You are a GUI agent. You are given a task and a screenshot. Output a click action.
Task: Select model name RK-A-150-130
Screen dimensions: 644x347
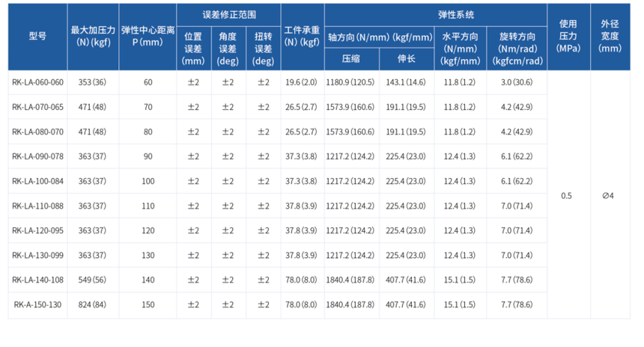tap(37, 305)
